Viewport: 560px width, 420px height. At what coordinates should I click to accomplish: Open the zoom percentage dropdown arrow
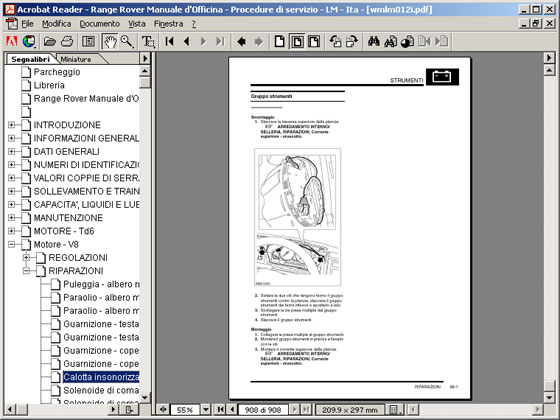click(206, 410)
